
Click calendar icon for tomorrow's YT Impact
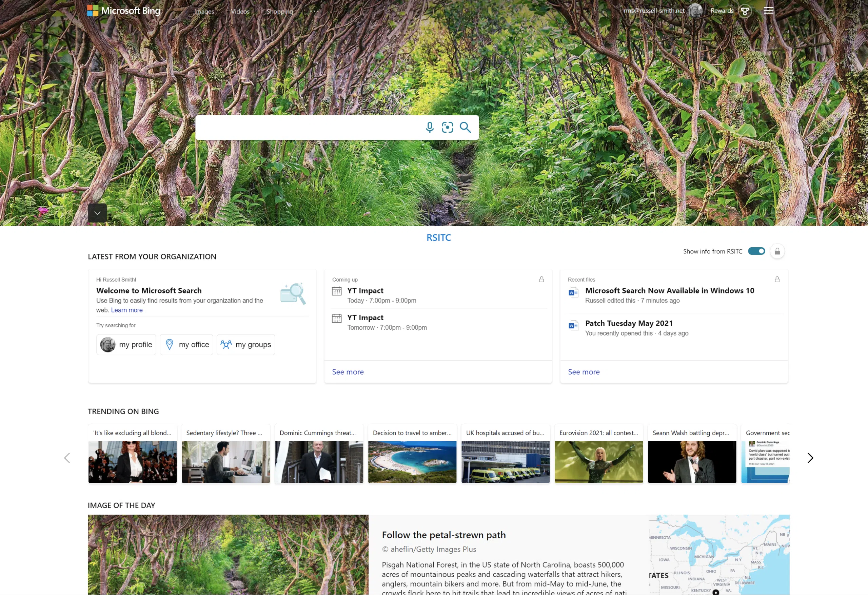pos(336,318)
